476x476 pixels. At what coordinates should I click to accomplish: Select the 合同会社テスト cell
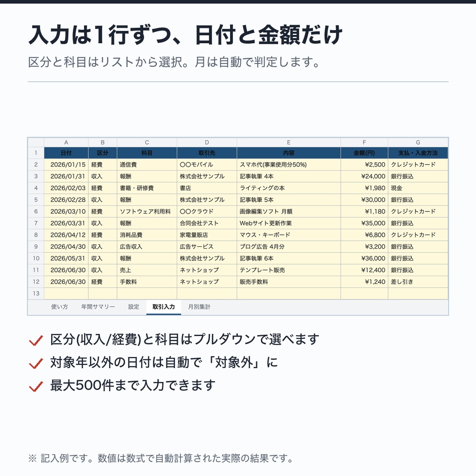tap(207, 223)
